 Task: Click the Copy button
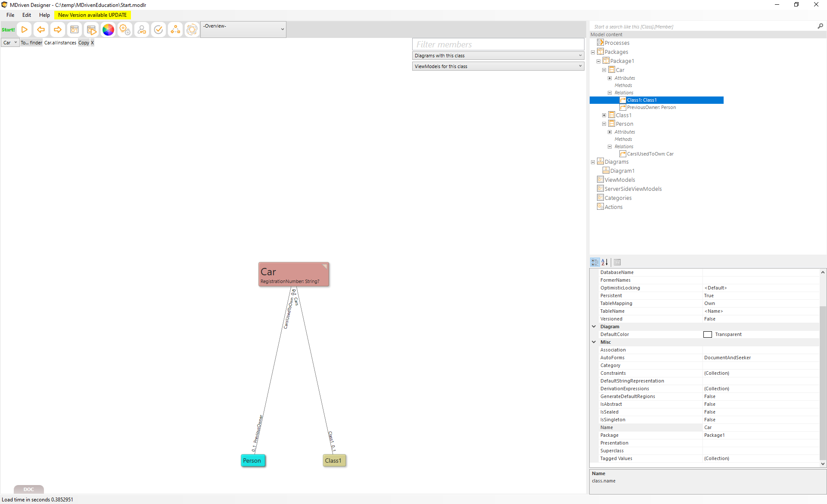84,43
